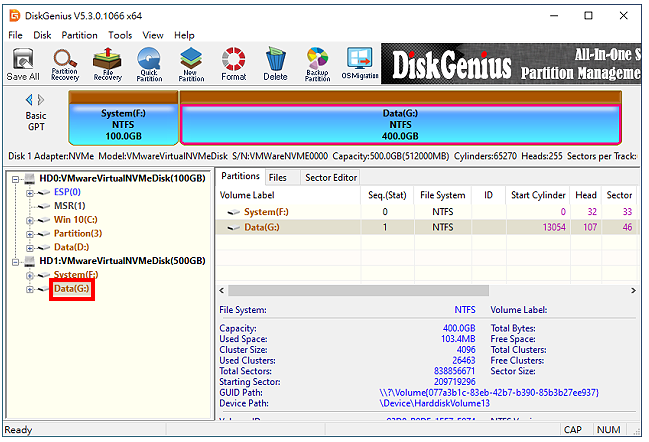Click the Seq.(Stat) column header
Screen dimensions: 649x442
click(387, 195)
